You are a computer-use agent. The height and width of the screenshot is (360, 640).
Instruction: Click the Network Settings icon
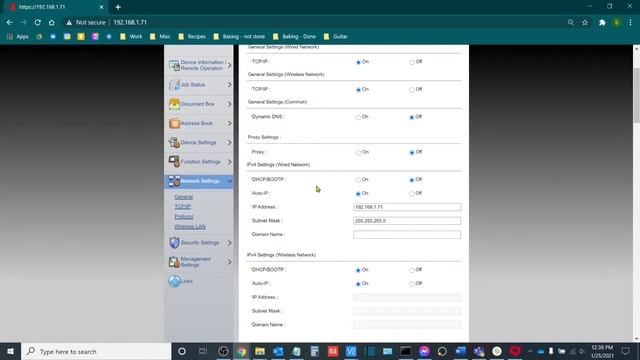(x=174, y=181)
